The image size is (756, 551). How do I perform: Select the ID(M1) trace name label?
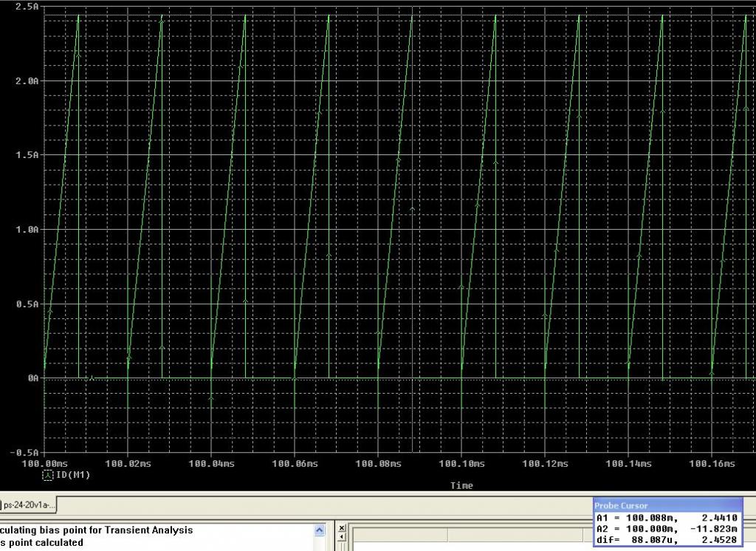(72, 476)
